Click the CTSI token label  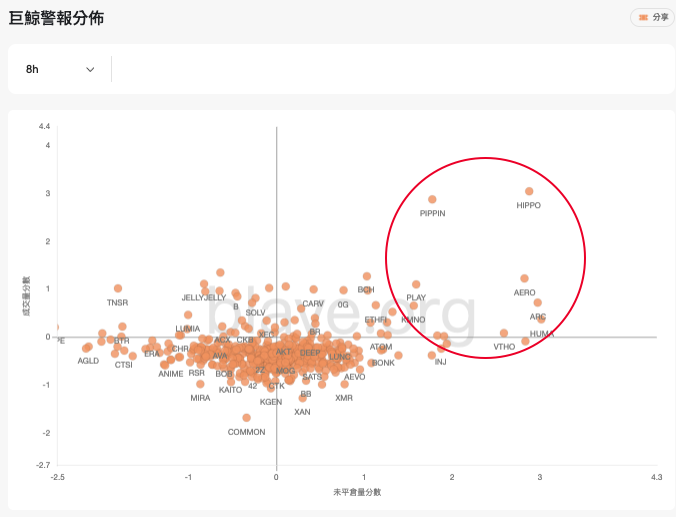pyautogui.click(x=124, y=364)
